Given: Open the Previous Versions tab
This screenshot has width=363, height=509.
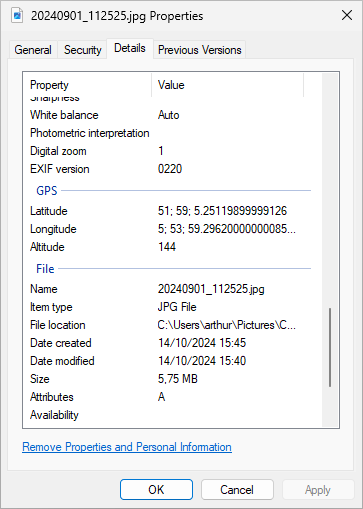Looking at the screenshot, I should (199, 50).
